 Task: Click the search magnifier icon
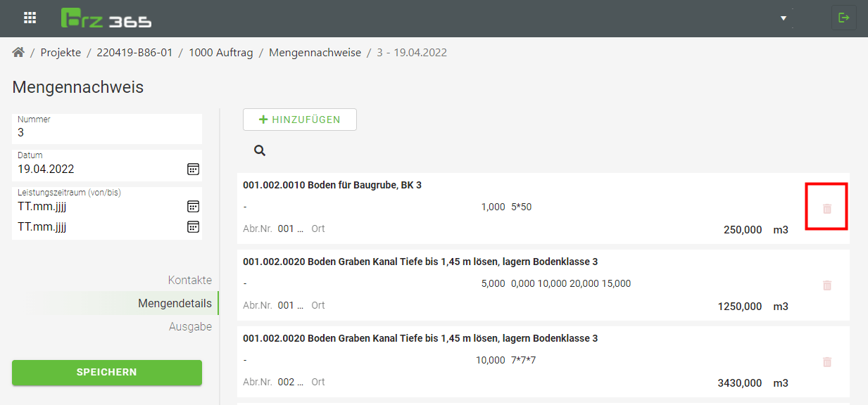[x=260, y=150]
